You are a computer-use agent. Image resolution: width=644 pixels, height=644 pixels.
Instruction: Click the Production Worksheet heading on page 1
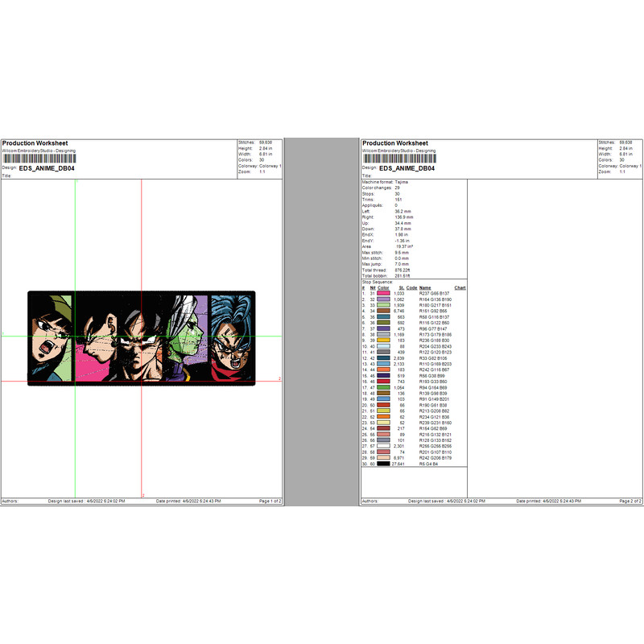click(x=36, y=143)
